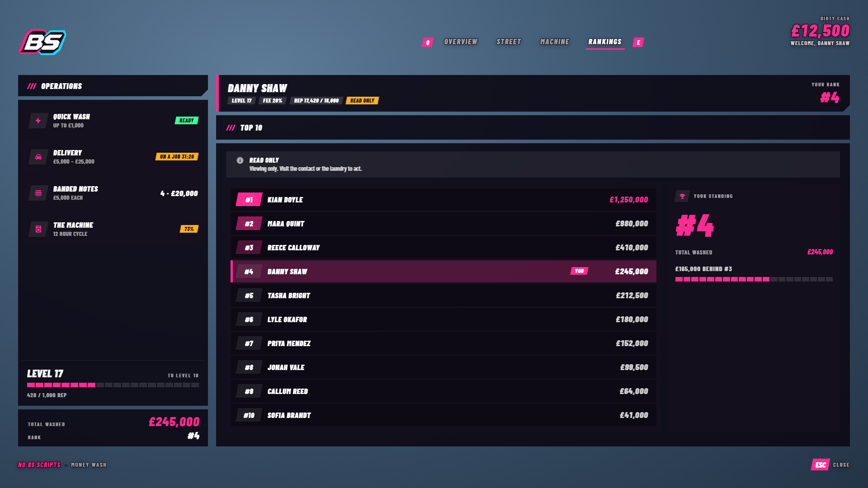Screen dimensions: 868x488
Task: Select Mara Quint's leaderboard row
Action: point(443,224)
